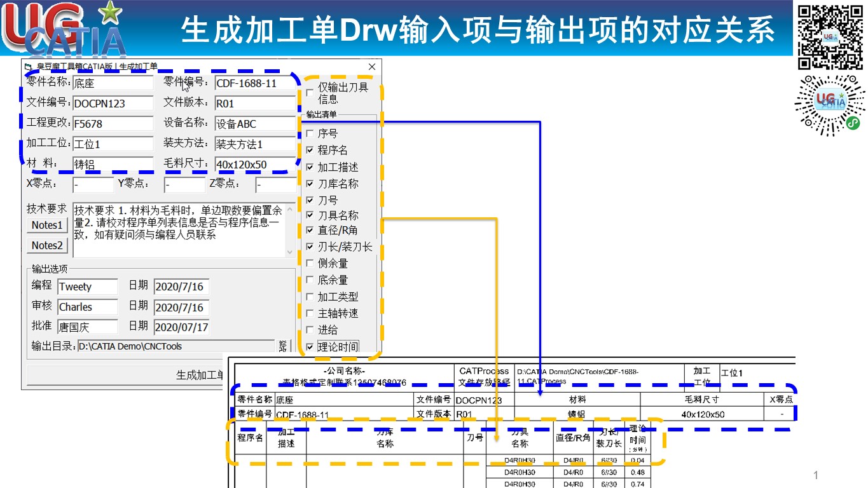Click the 程序名 column header in table
Viewport: 868px width, 488px height.
pos(251,437)
